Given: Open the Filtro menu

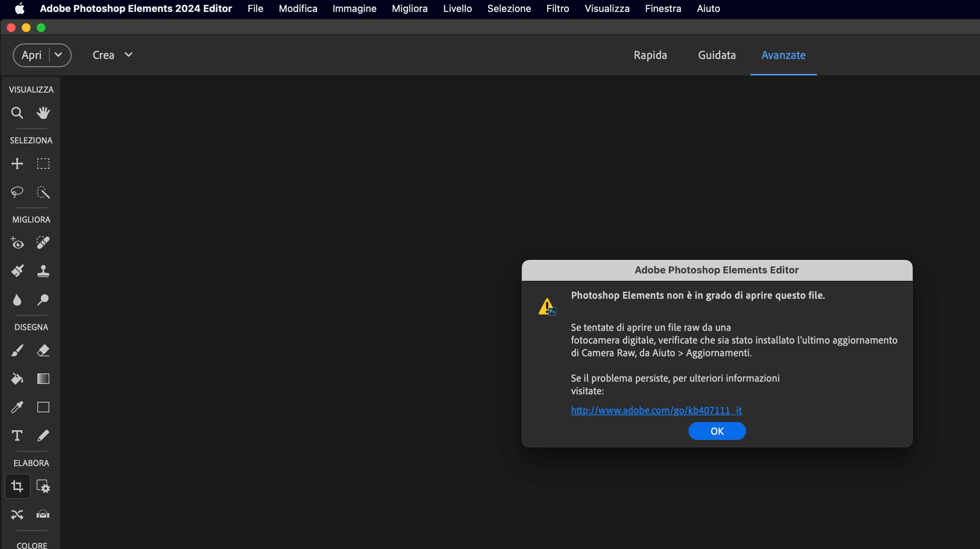Looking at the screenshot, I should 557,8.
